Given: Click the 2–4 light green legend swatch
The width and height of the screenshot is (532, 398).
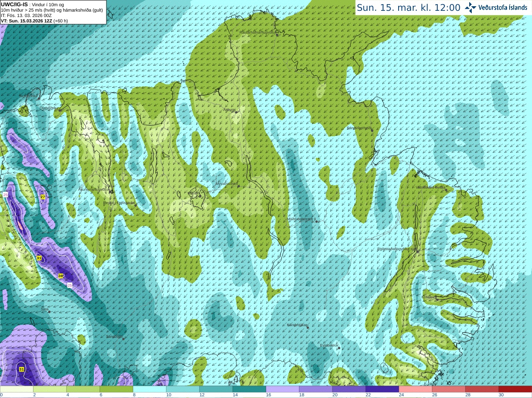Looking at the screenshot, I should pyautogui.click(x=50, y=389).
